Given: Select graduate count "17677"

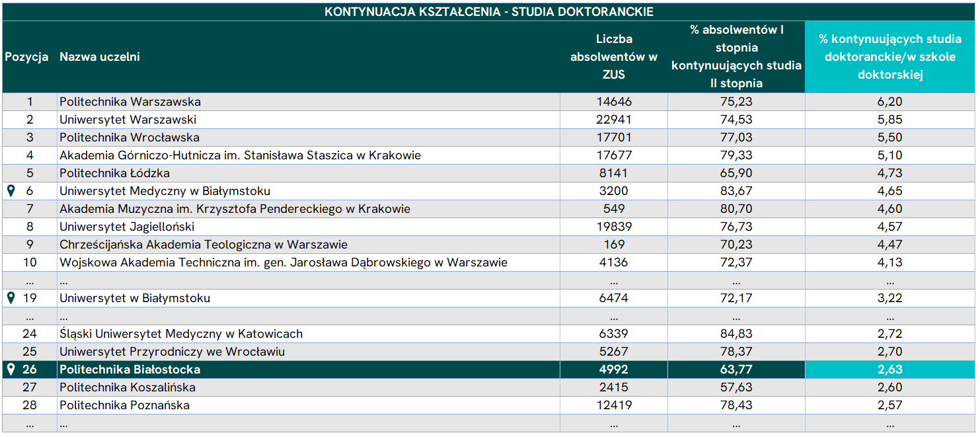Looking at the screenshot, I should (x=614, y=155).
